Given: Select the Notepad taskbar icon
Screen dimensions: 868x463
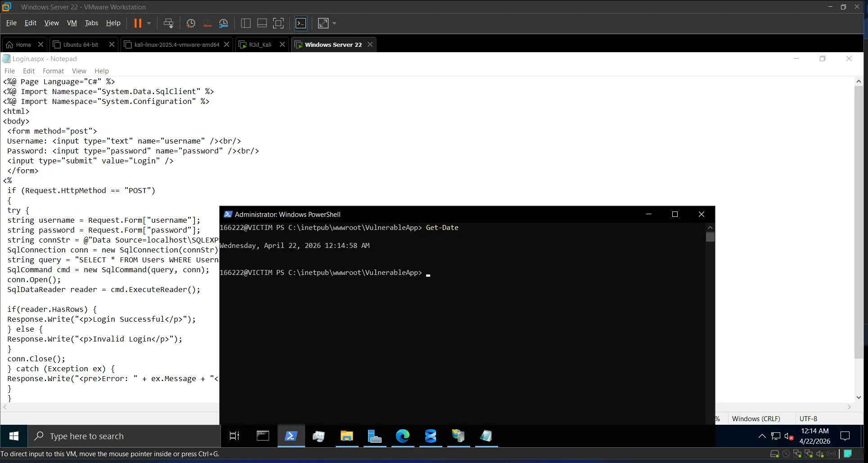Looking at the screenshot, I should tap(486, 436).
